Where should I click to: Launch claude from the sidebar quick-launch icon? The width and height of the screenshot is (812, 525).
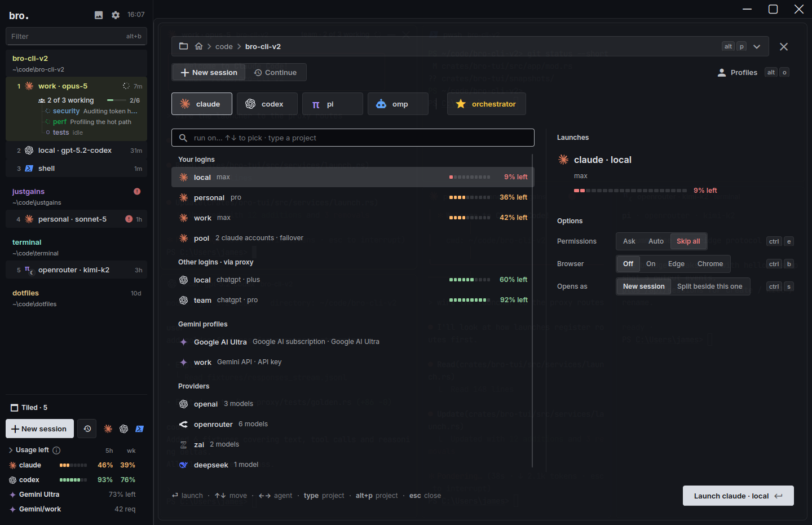click(x=108, y=429)
